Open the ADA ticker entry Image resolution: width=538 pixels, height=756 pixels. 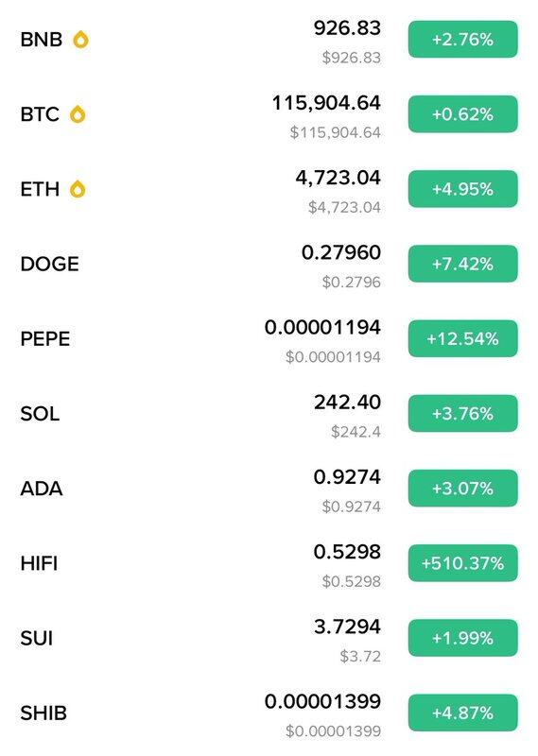(42, 489)
